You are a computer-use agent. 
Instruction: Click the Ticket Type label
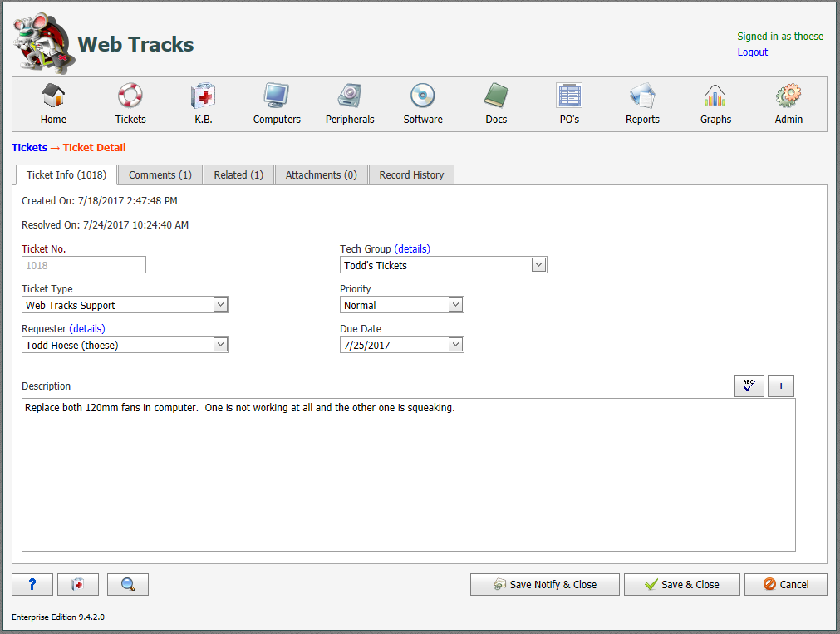pos(47,288)
